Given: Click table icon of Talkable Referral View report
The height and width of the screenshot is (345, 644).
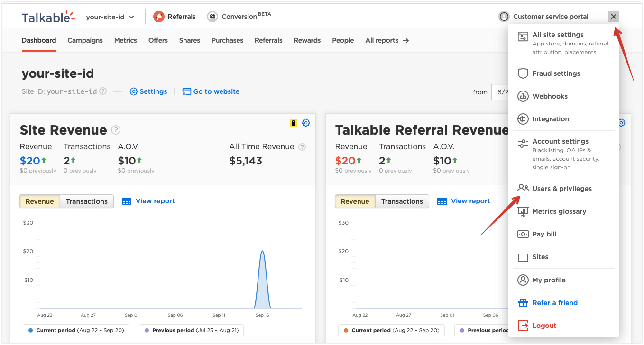Looking at the screenshot, I should (442, 201).
